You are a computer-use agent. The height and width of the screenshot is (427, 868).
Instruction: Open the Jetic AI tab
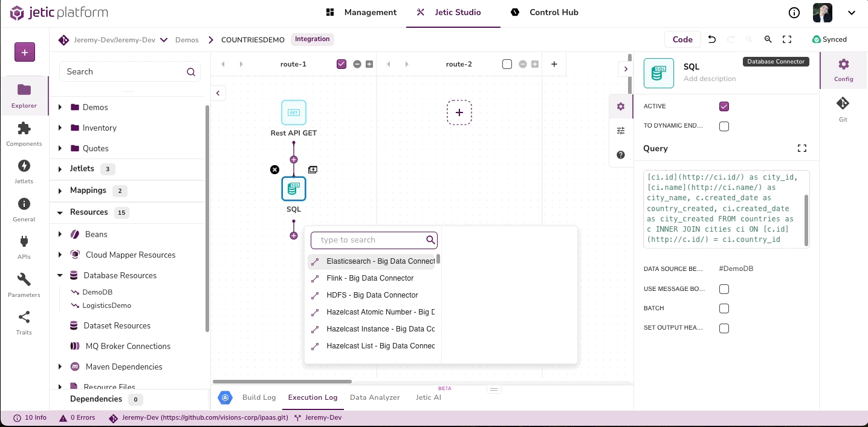[429, 397]
